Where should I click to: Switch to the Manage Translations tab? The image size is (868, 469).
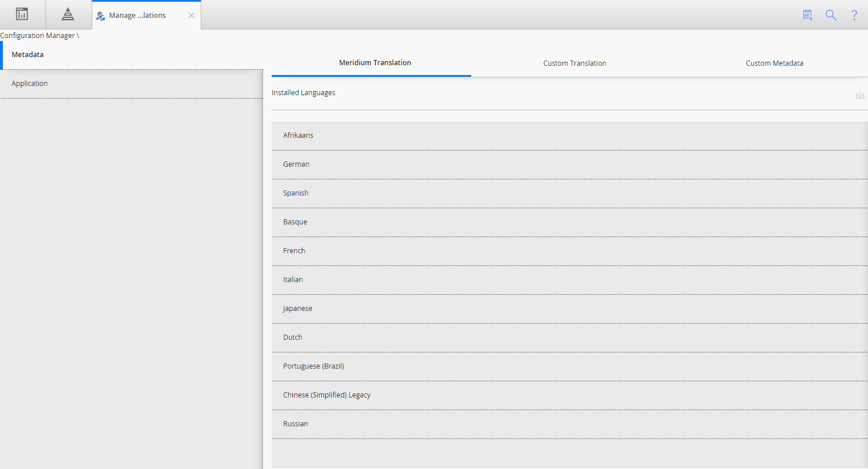[146, 15]
